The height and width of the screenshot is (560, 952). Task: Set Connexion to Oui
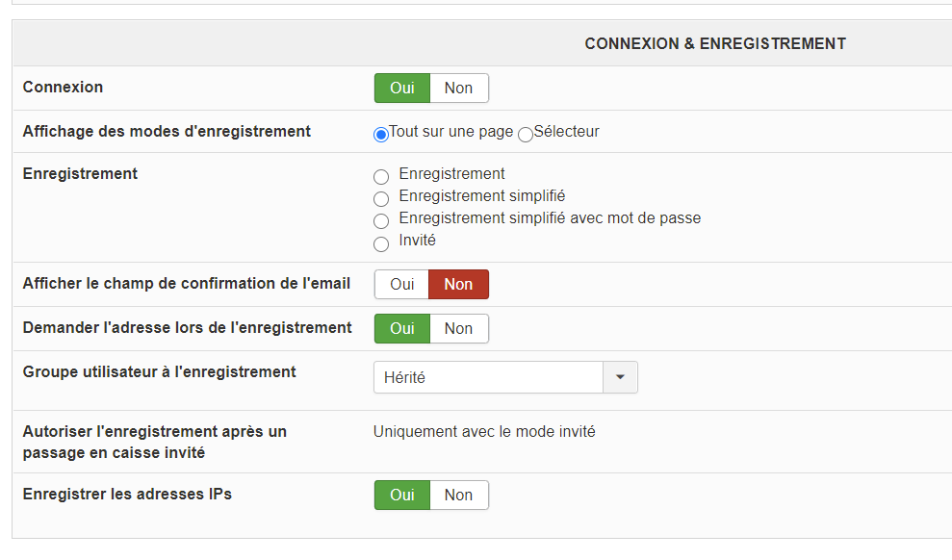(402, 89)
